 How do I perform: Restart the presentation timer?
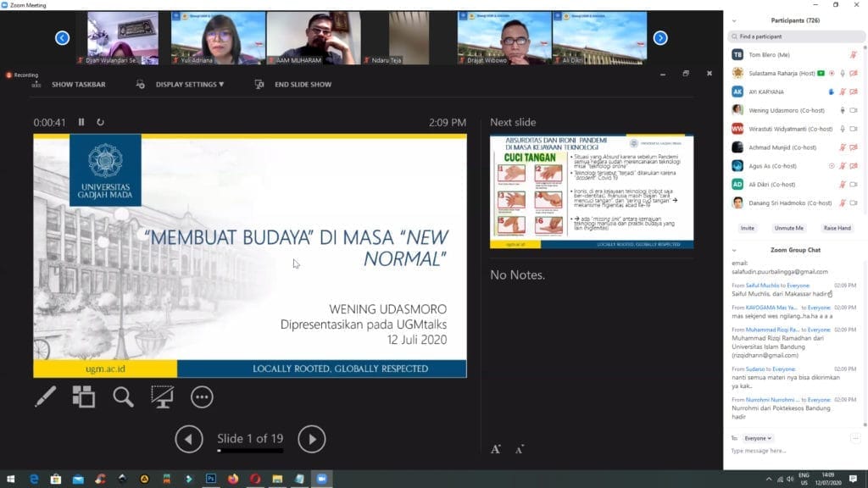(x=100, y=122)
